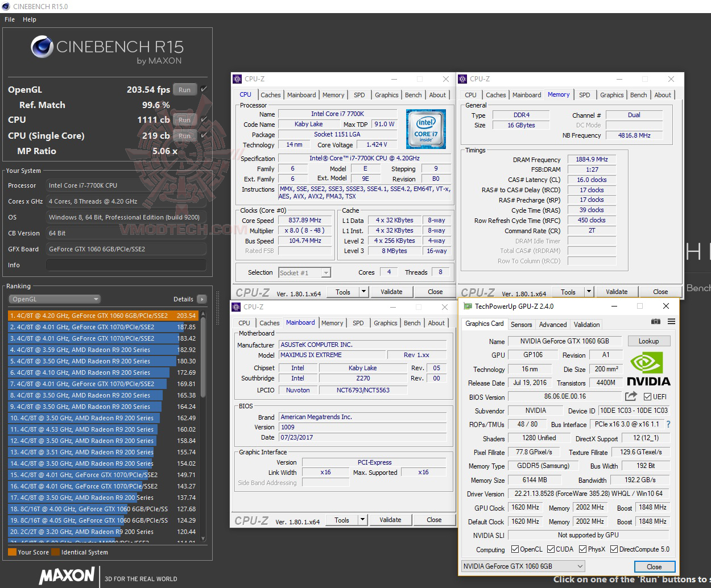The width and height of the screenshot is (711, 588).
Task: Click Validate in CPU-Z Memory window
Action: [617, 292]
